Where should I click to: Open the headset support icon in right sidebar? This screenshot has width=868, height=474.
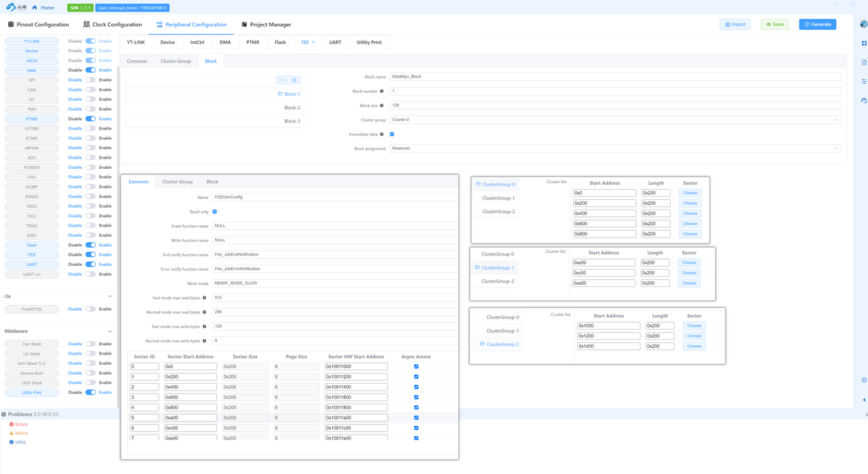coord(864,100)
